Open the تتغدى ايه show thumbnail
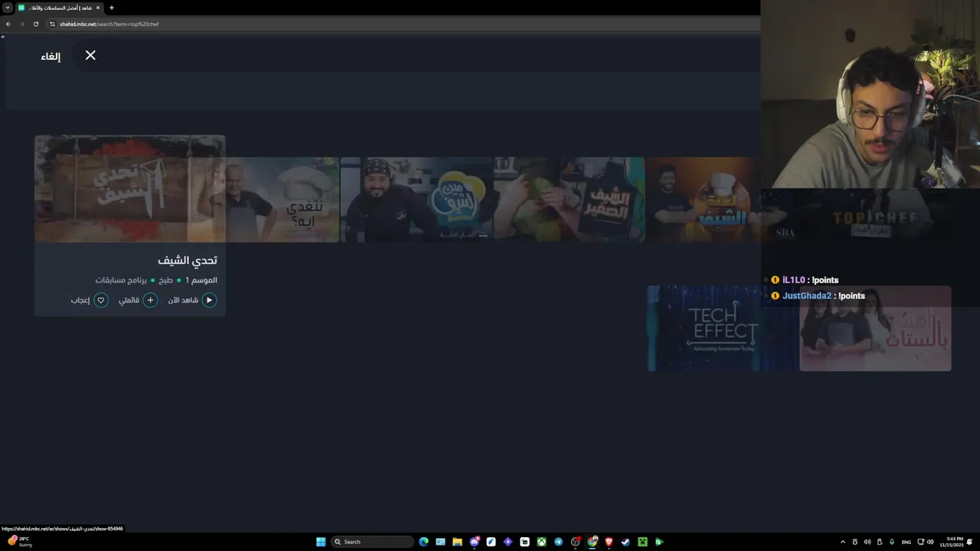This screenshot has width=980, height=551. 283,200
